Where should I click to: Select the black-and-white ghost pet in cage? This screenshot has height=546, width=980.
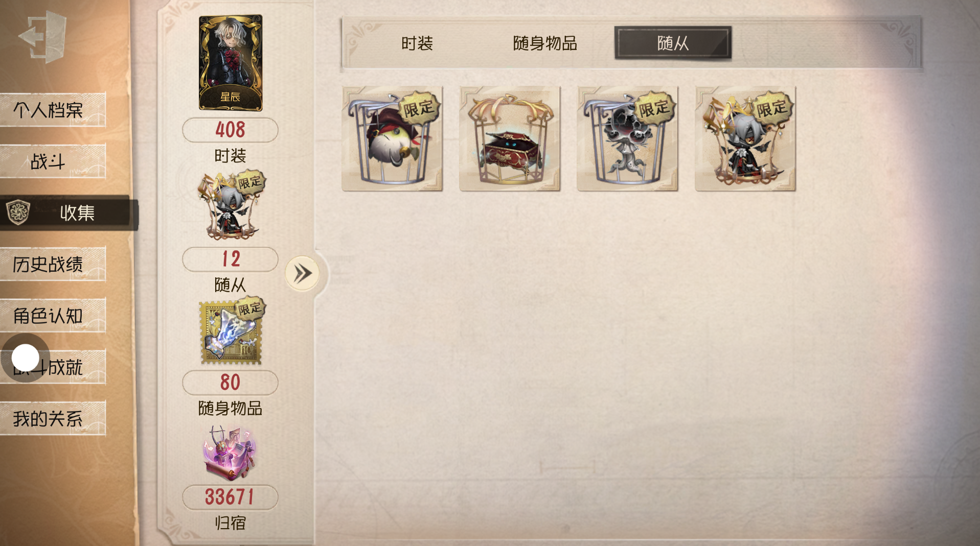[x=627, y=138]
